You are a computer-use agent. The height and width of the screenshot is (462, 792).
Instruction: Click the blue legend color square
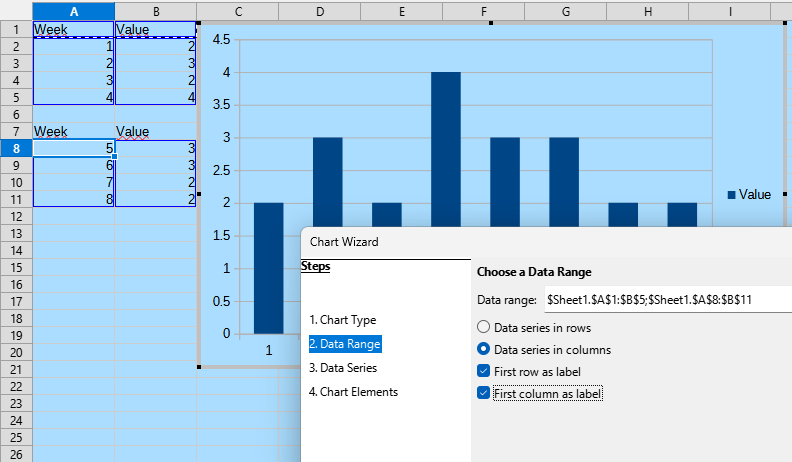click(x=732, y=195)
